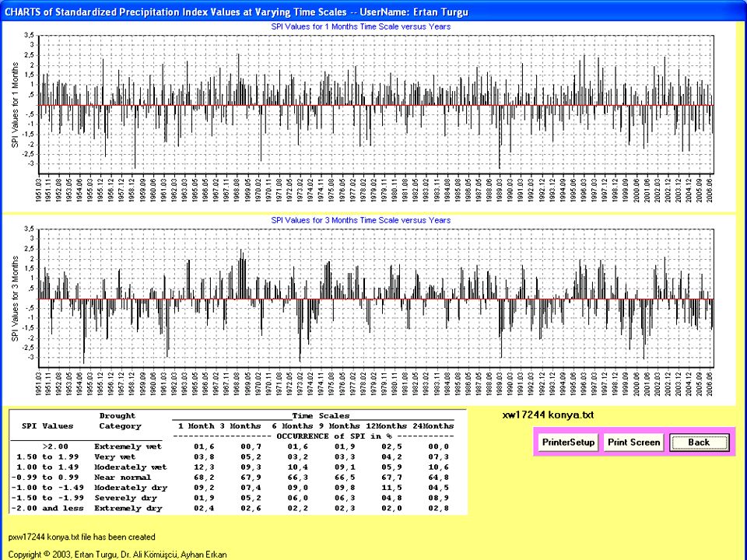Click the '1.50 to 1.99' SPI range cell
Screen dimensions: 747x560
coord(47,457)
